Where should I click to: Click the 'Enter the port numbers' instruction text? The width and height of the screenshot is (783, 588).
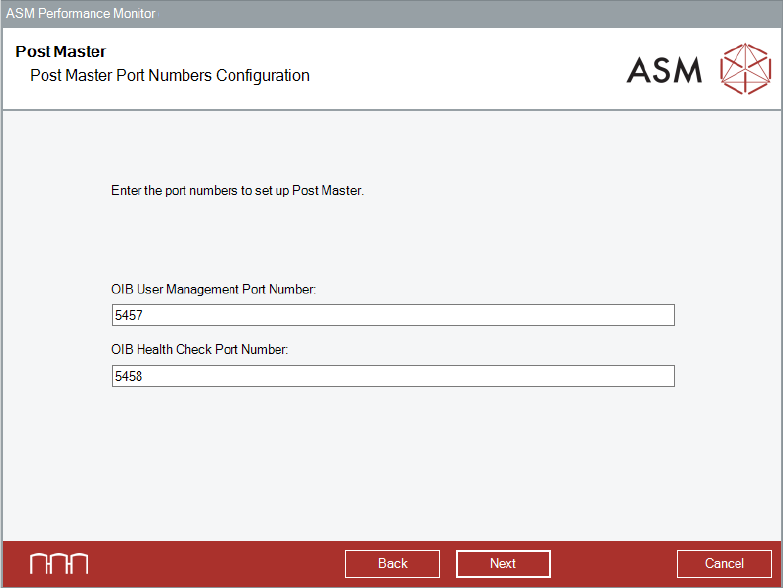tap(237, 190)
